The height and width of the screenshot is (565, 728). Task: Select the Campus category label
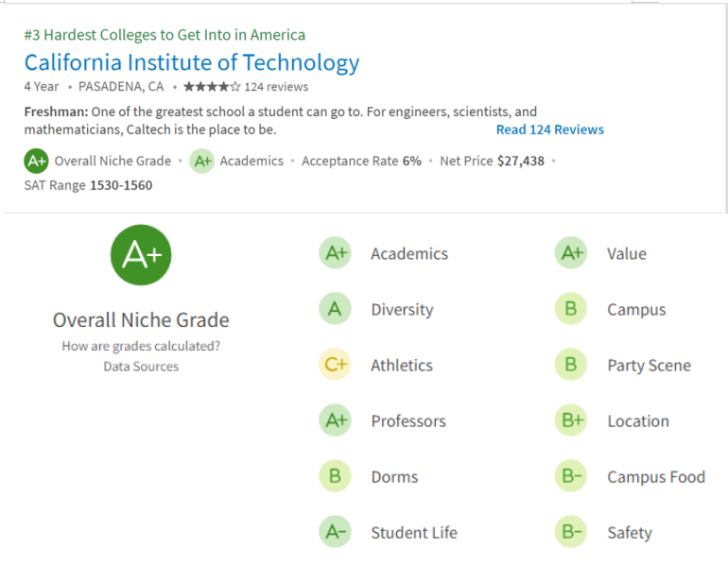[636, 310]
